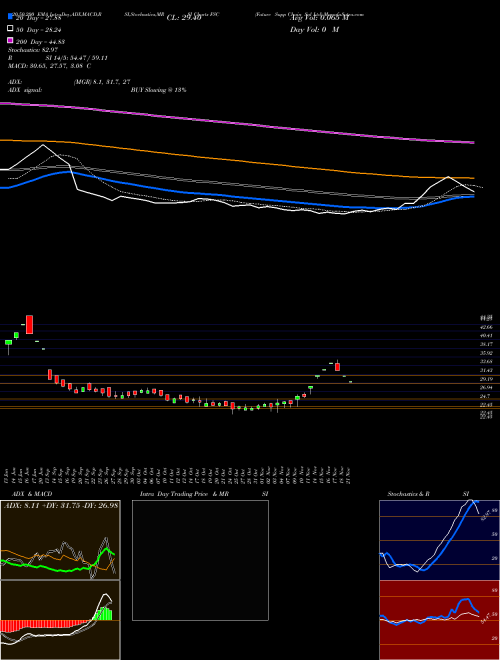Click the red RSI chart panel
Screen dimensions: 500x660
[x=439, y=620]
